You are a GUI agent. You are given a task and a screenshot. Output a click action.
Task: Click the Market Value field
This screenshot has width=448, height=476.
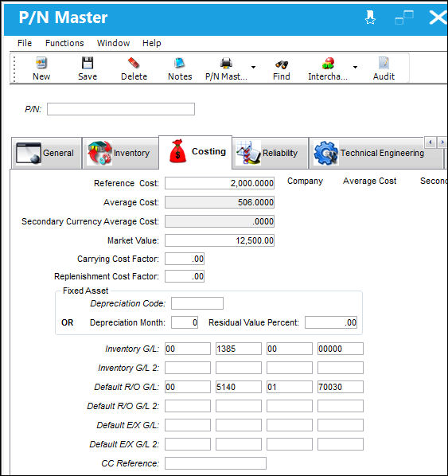[x=220, y=240]
